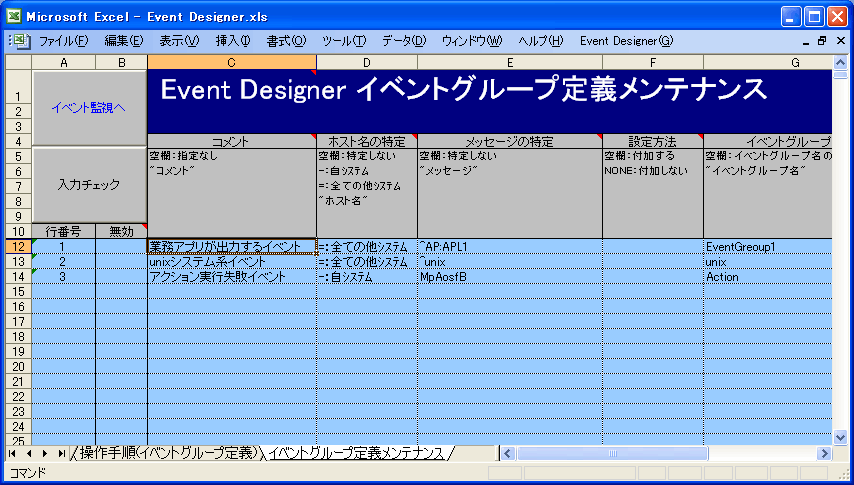Open the ファイル(F) menu
The height and width of the screenshot is (485, 854).
click(63, 41)
